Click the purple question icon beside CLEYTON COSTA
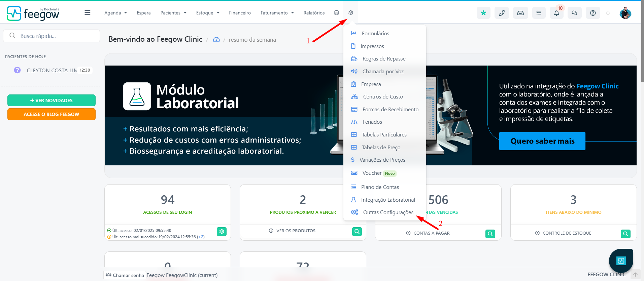Image resolution: width=644 pixels, height=281 pixels. click(17, 70)
